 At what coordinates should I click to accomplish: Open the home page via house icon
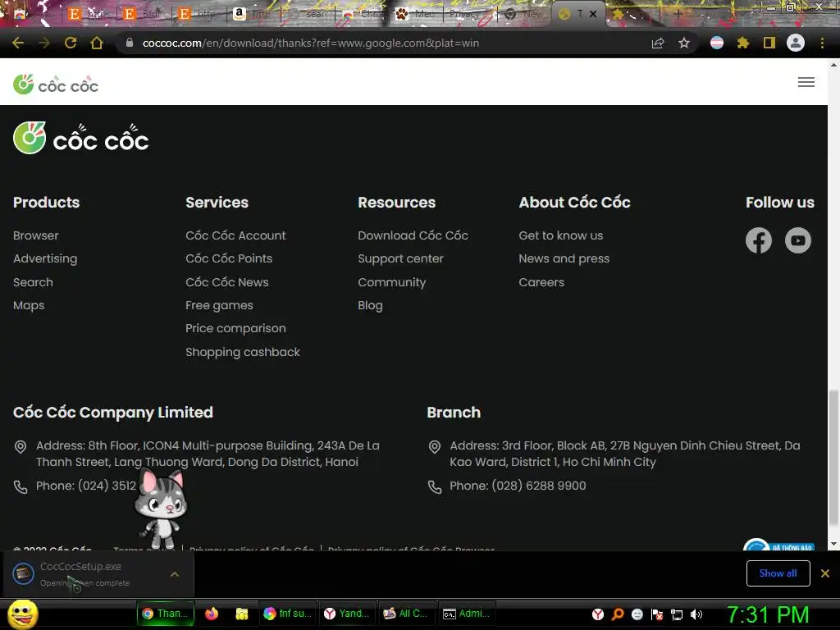click(x=97, y=43)
